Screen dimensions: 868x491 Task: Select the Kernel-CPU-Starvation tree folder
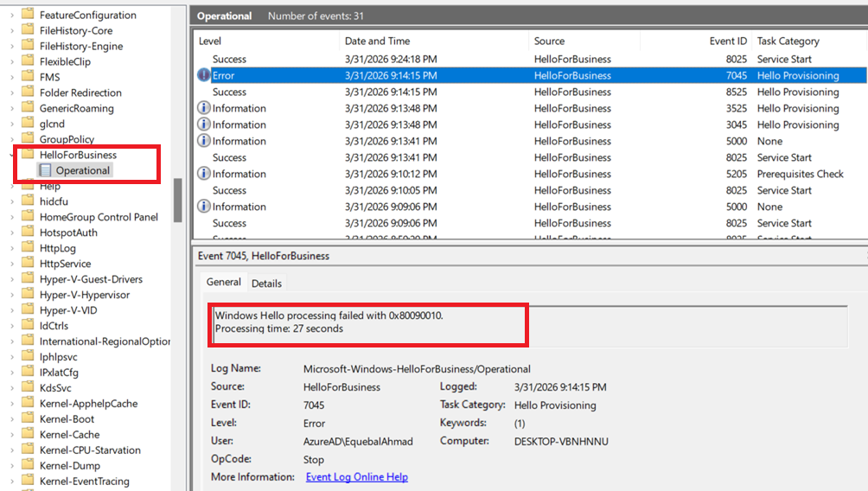(x=90, y=450)
